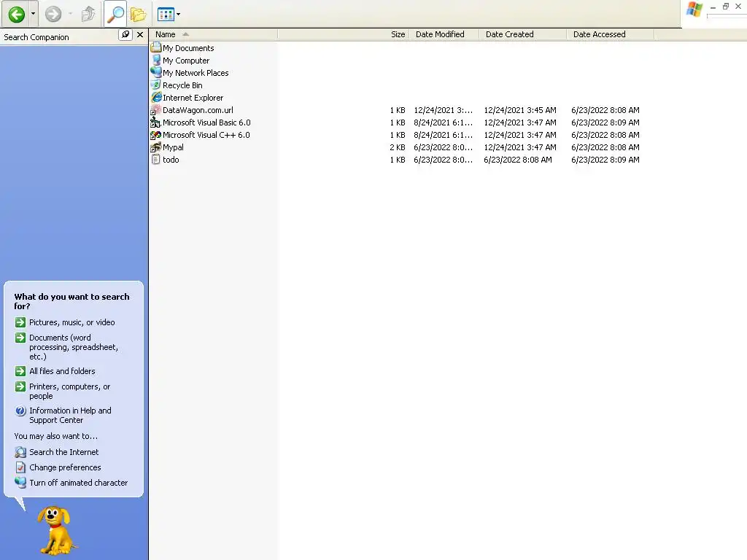Click the '2 KB' size of Mypal
The width and height of the screenshot is (747, 560).
pyautogui.click(x=398, y=147)
